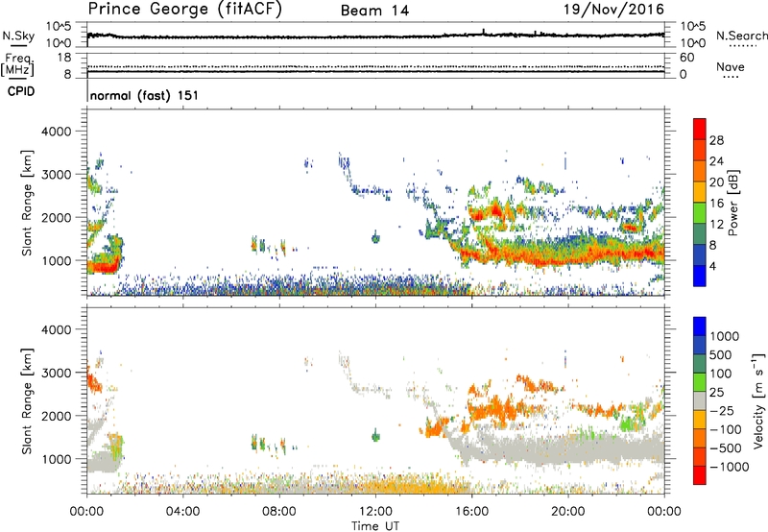
Task: Click the '18' frequency axis tick
Action: pyautogui.click(x=64, y=58)
